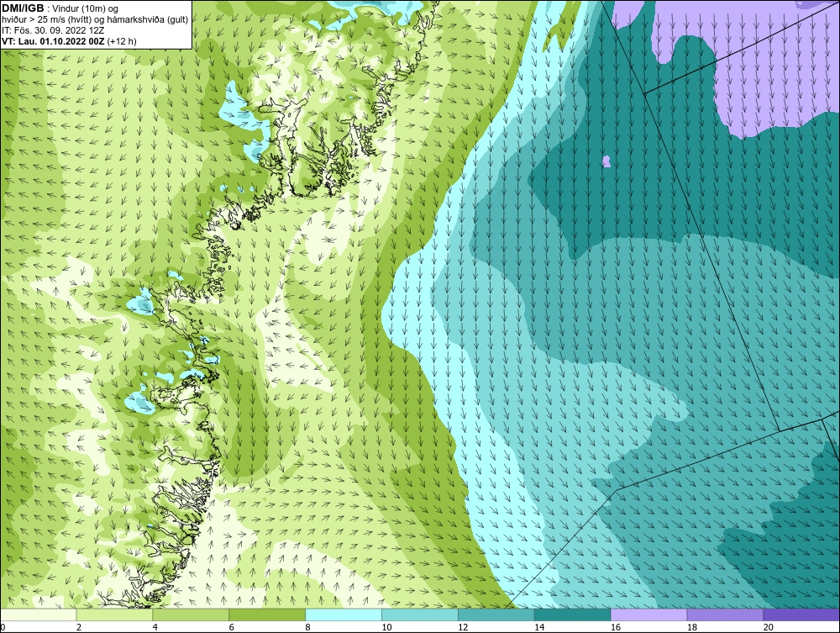Click the above 20 m/s dark violet swatch
Image resolution: width=840 pixels, height=633 pixels.
click(801, 615)
